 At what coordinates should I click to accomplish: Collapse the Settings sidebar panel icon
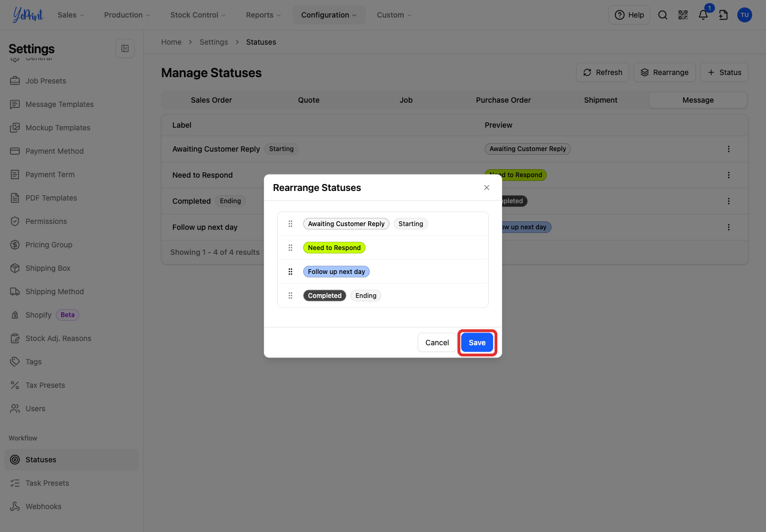click(x=125, y=48)
